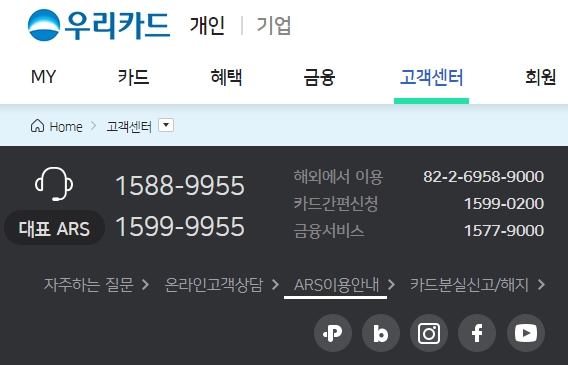Open 온라인고객상담 link
568x365 pixels.
tap(213, 285)
